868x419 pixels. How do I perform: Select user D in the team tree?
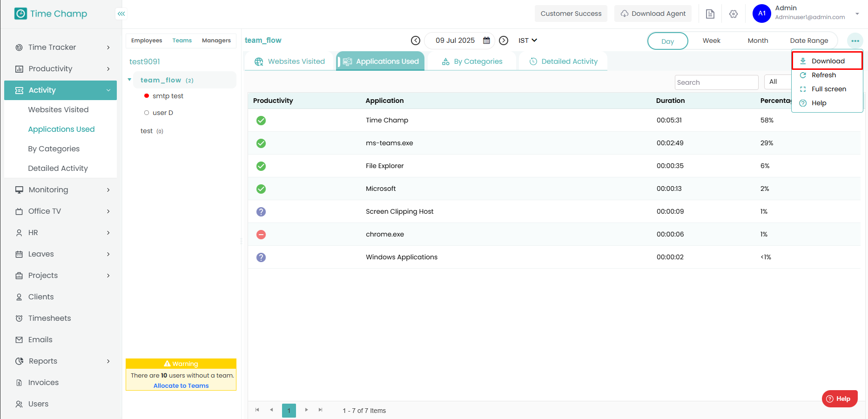tap(162, 113)
